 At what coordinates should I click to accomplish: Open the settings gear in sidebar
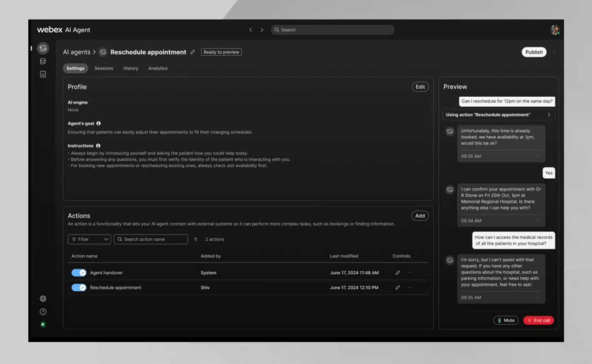click(43, 298)
